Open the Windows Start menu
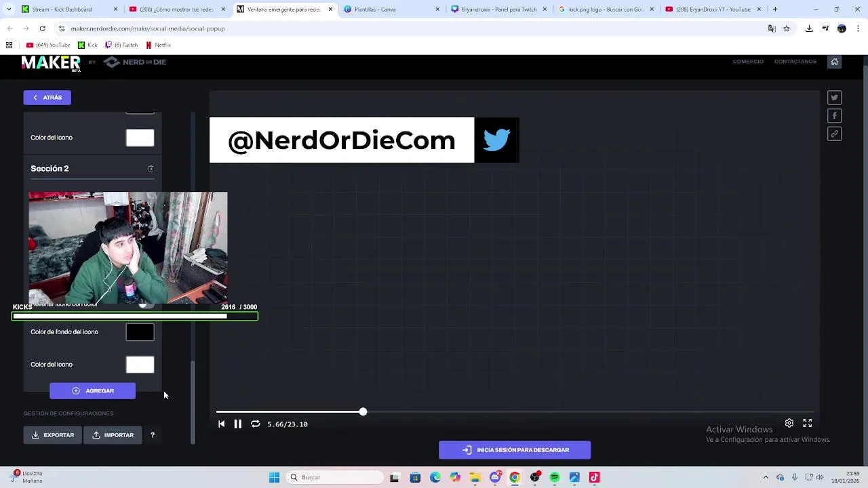868x488 pixels. [x=274, y=477]
